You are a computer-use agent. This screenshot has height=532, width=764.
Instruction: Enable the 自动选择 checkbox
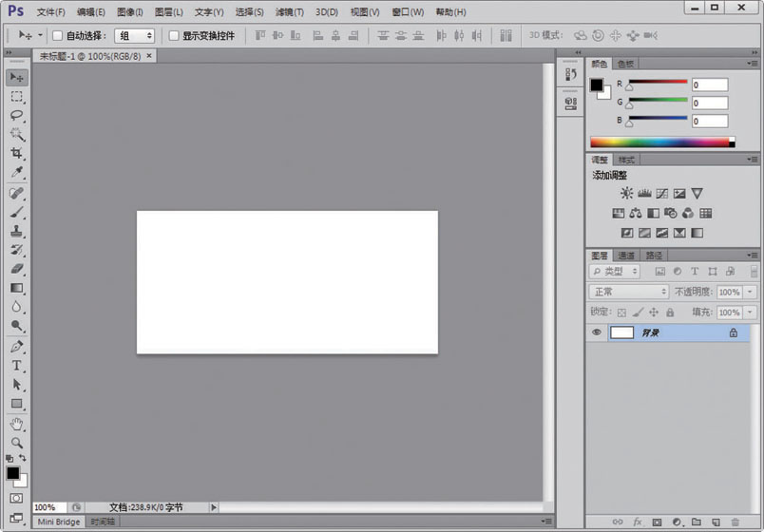[x=57, y=36]
